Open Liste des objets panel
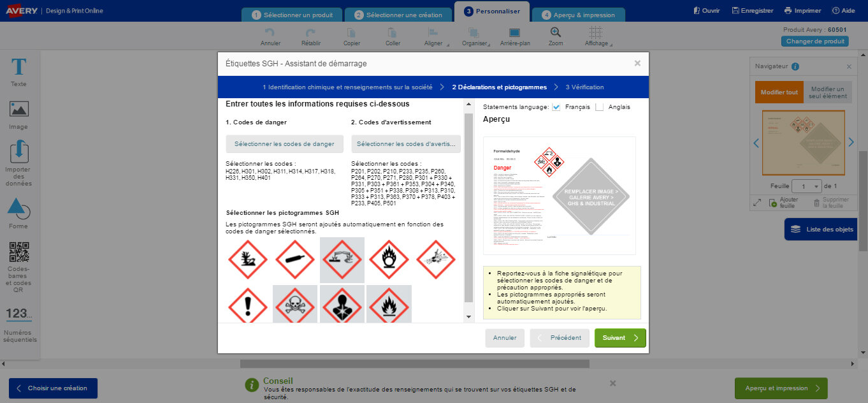This screenshot has width=868, height=403. [821, 229]
